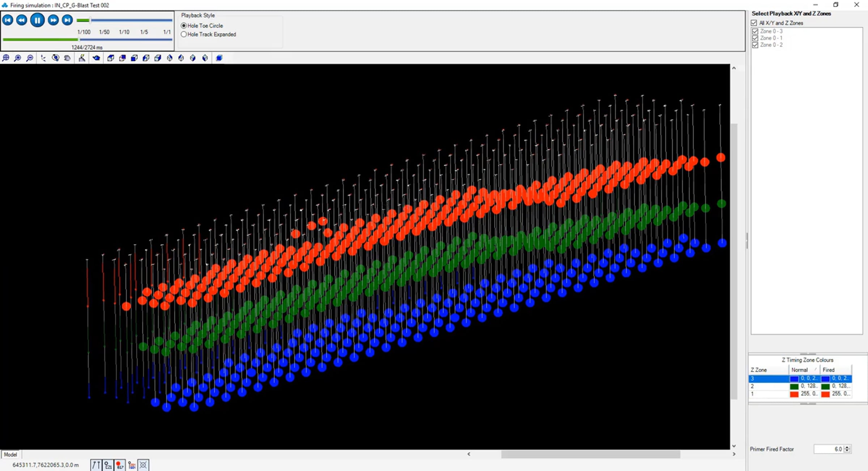Click the vertical scrollbar down arrow
The image size is (868, 471).
(x=734, y=446)
